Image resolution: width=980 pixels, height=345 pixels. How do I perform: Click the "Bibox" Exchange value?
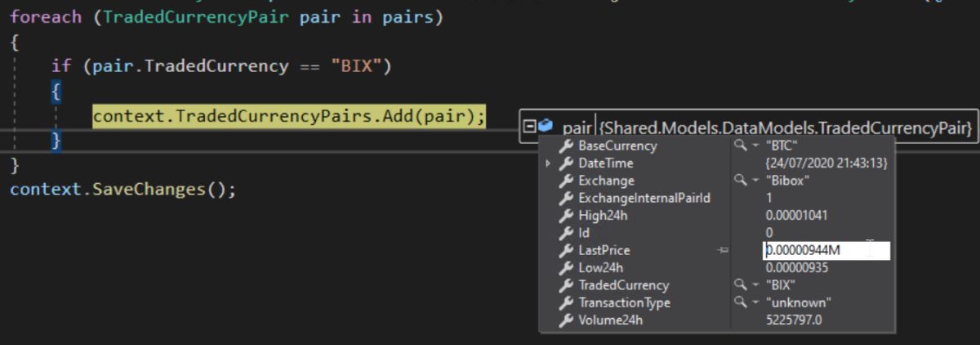click(x=788, y=181)
